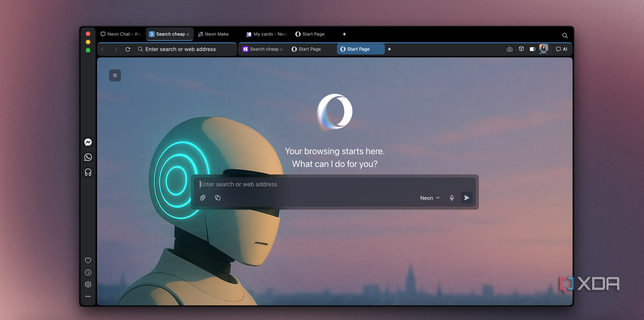Go back to the previous page
The width and height of the screenshot is (644, 320).
click(x=103, y=49)
